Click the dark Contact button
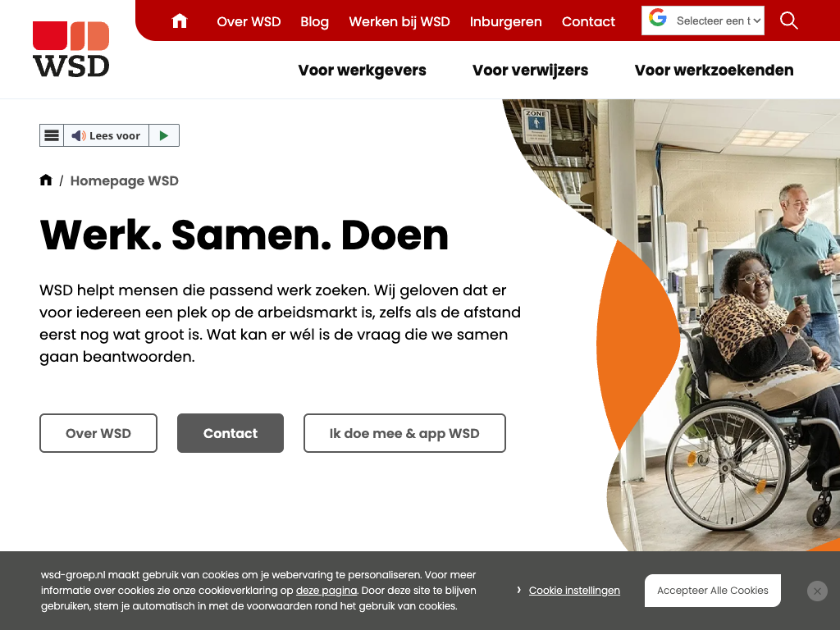Image resolution: width=840 pixels, height=630 pixels. coord(231,433)
